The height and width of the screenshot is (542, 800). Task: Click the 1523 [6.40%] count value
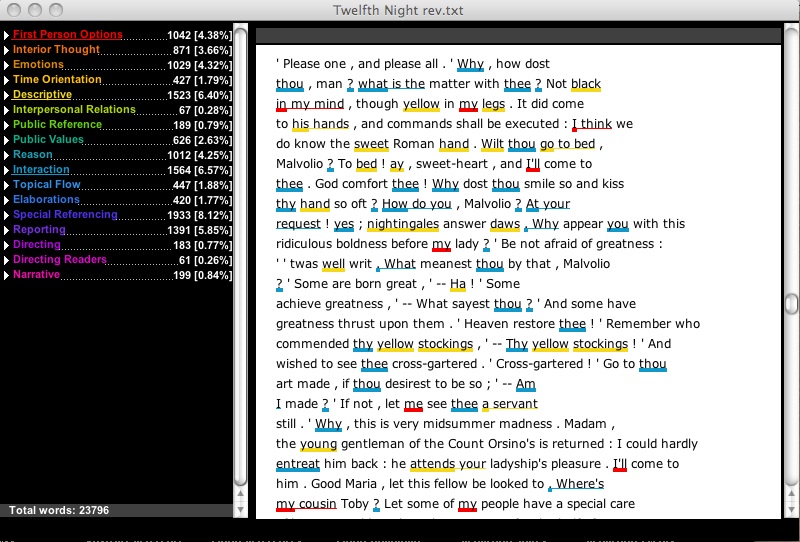(x=199, y=95)
